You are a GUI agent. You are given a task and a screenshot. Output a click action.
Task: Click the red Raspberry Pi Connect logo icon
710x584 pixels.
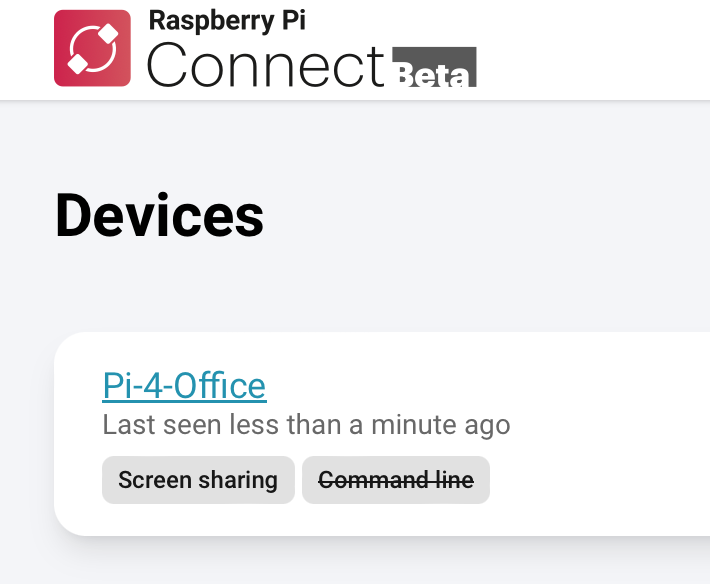[x=92, y=48]
